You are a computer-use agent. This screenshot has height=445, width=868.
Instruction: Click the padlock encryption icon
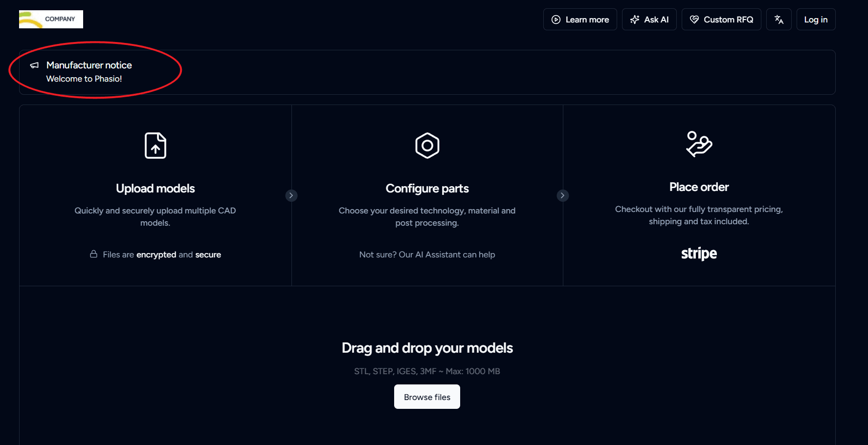[x=93, y=254]
